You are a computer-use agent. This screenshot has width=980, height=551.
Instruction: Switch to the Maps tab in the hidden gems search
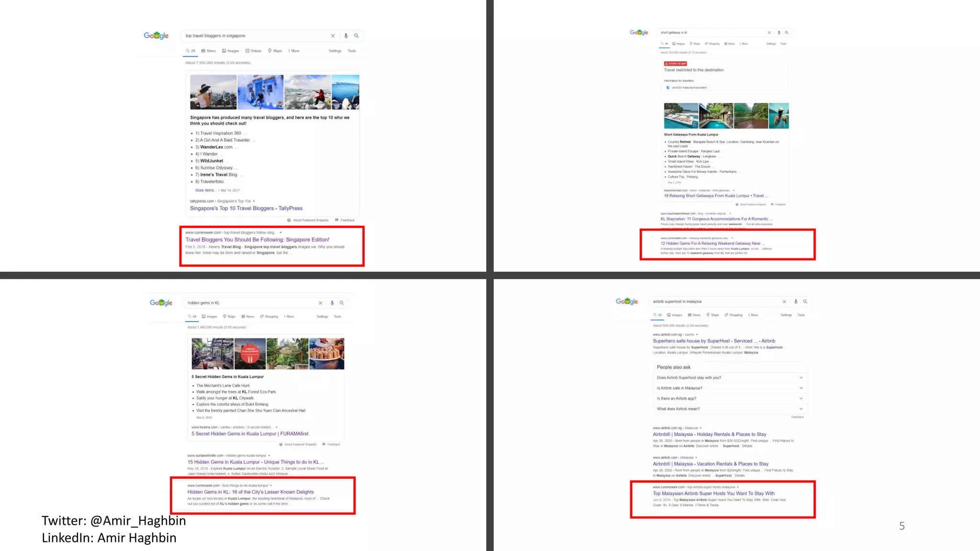[x=229, y=316]
